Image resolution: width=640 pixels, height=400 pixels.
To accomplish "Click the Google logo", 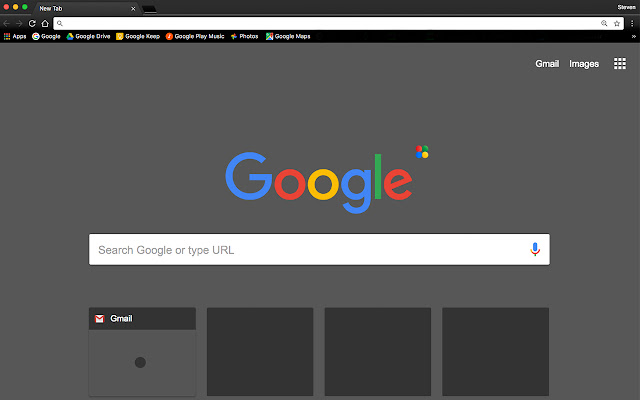I will tap(319, 182).
